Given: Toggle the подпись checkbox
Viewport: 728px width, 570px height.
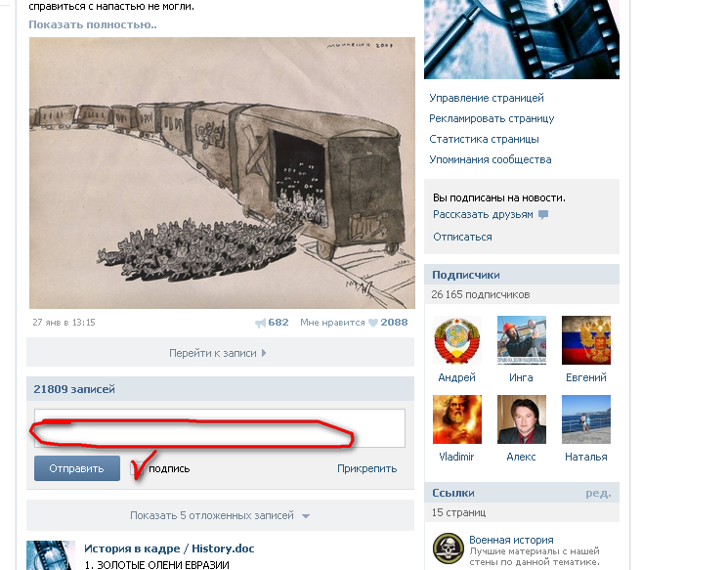Looking at the screenshot, I should 138,468.
